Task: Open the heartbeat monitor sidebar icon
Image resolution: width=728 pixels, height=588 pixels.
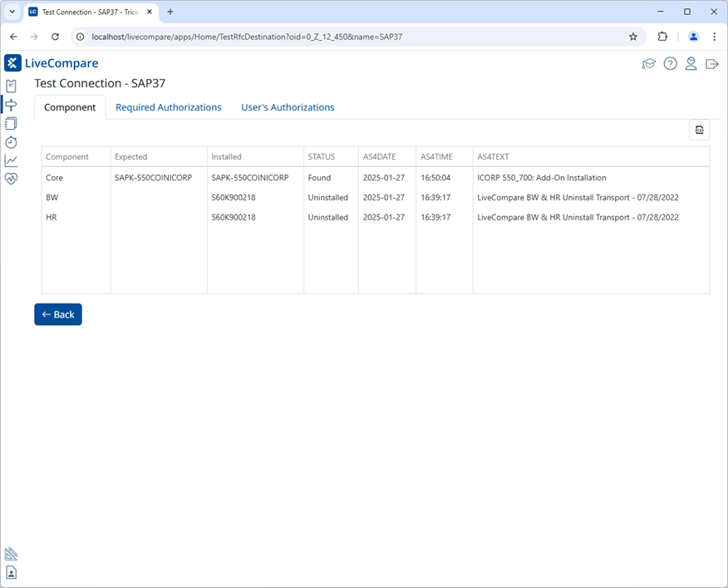Action: [x=11, y=178]
